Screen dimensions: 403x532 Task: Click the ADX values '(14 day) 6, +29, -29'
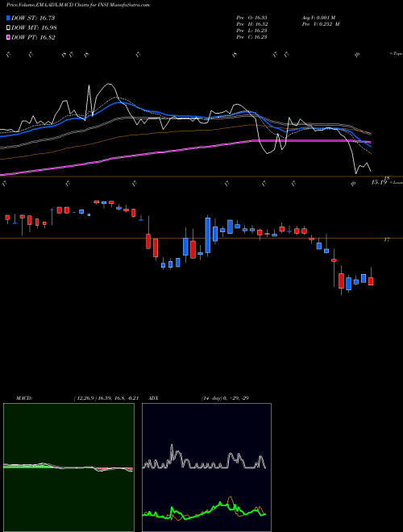tap(225, 398)
